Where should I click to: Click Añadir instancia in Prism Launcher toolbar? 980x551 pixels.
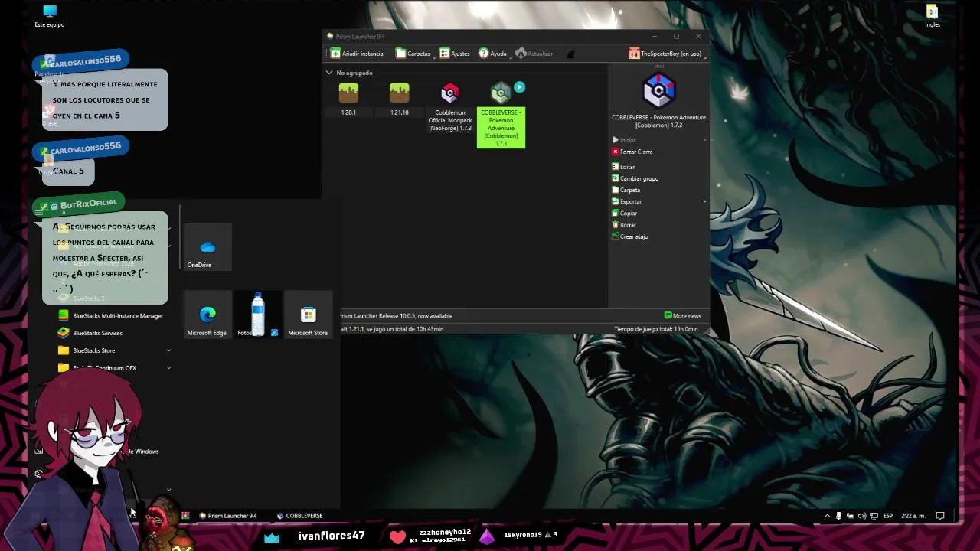[357, 54]
